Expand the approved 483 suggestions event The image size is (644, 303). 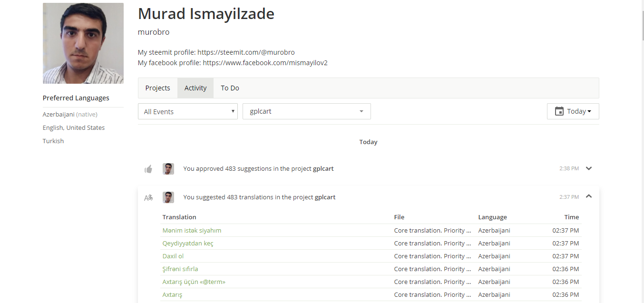tap(589, 168)
